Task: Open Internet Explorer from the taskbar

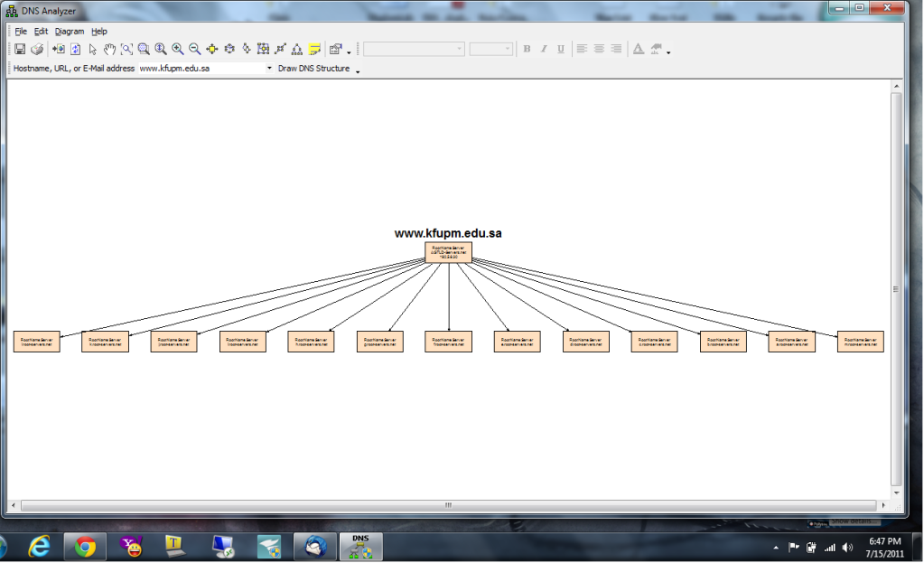Action: click(40, 548)
